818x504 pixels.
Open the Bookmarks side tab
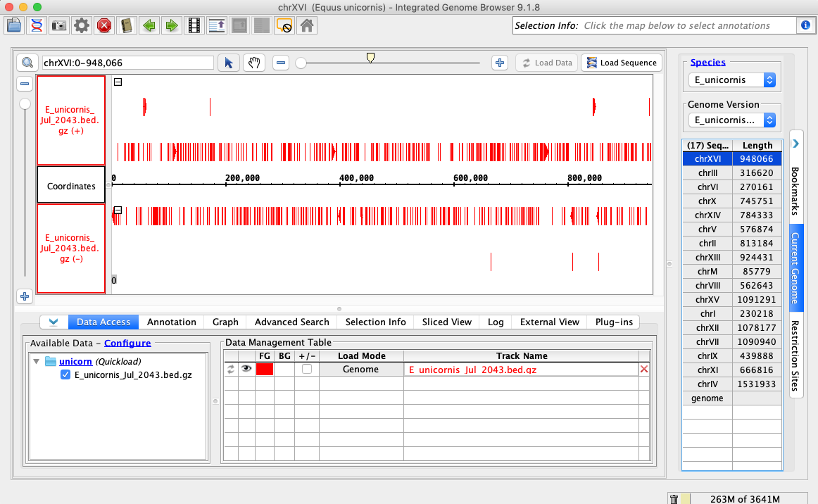(795, 191)
